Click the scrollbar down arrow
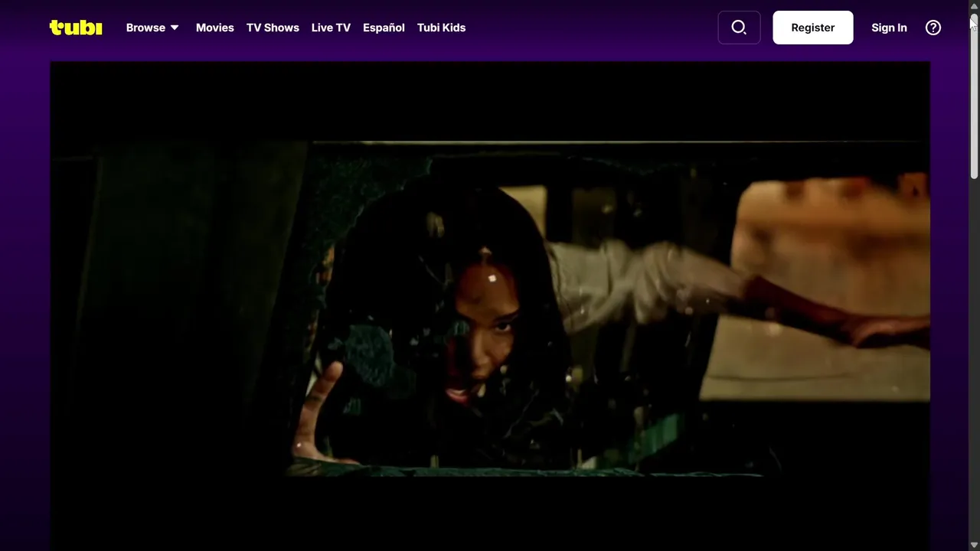 974,545
